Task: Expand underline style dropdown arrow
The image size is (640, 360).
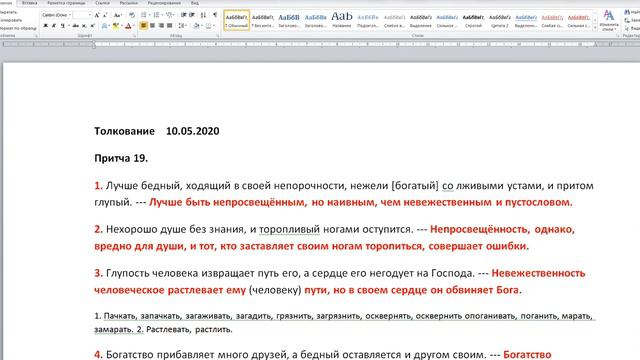Action: pos(68,26)
